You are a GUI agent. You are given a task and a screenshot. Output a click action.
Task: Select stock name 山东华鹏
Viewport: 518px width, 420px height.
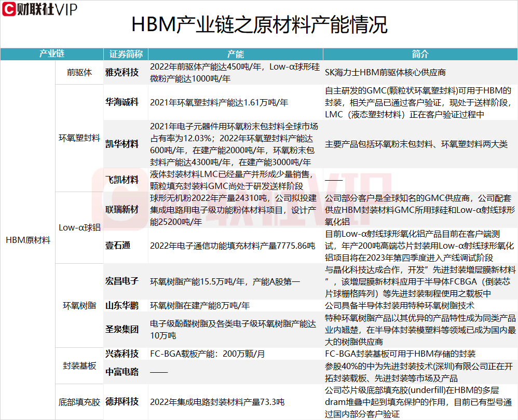122,305
